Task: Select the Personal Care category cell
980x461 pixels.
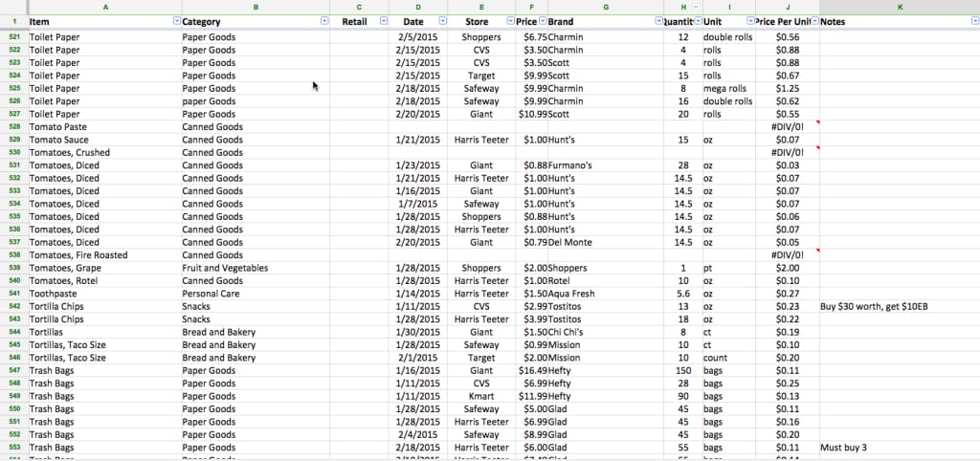Action: point(256,294)
